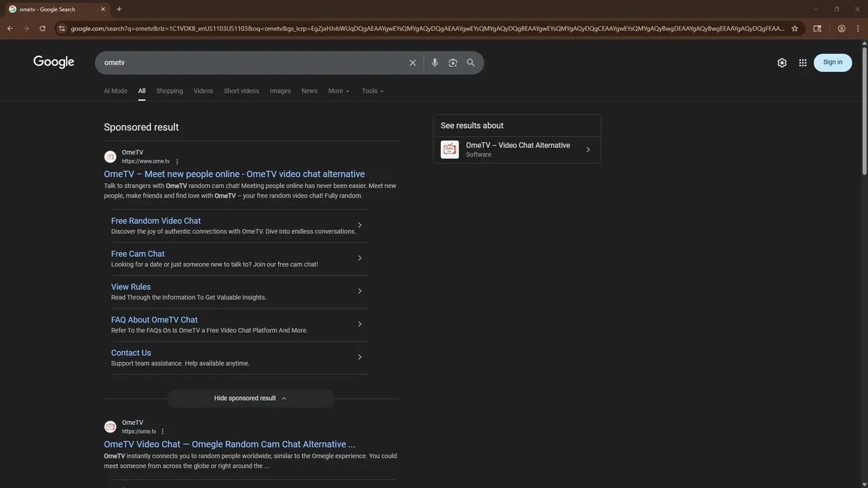Open Free Cam Chat link

click(138, 254)
